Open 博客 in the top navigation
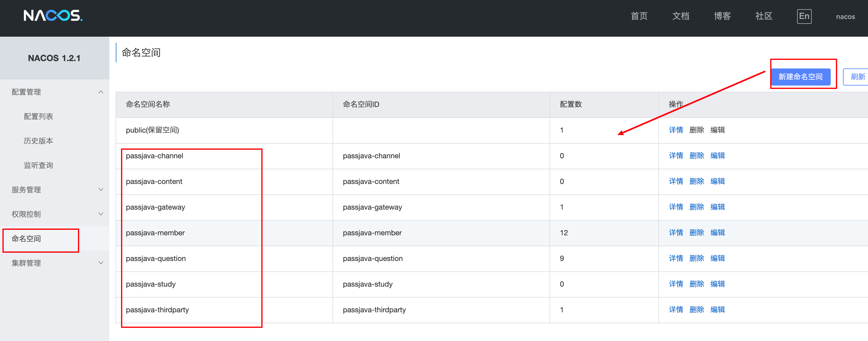Image resolution: width=868 pixels, height=341 pixels. click(x=722, y=16)
